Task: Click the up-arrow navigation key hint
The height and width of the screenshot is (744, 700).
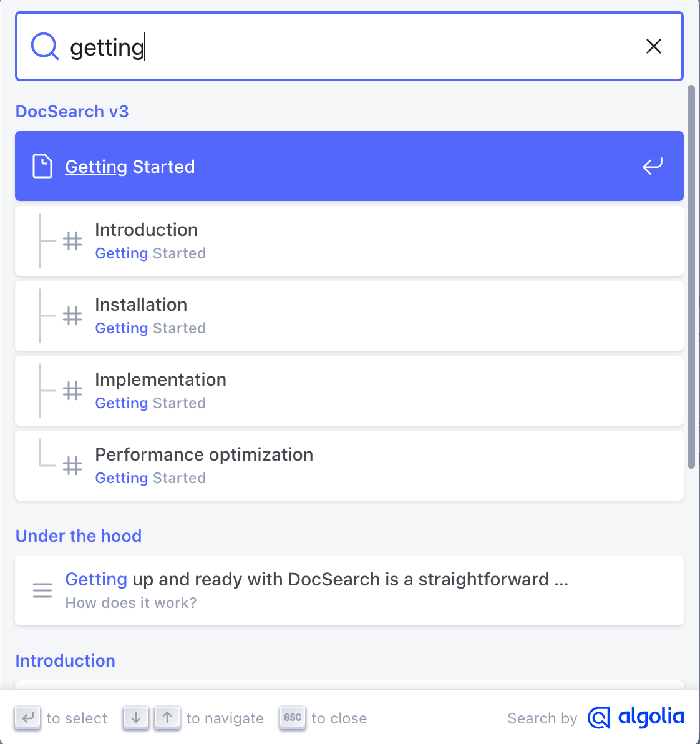Action: pos(167,718)
